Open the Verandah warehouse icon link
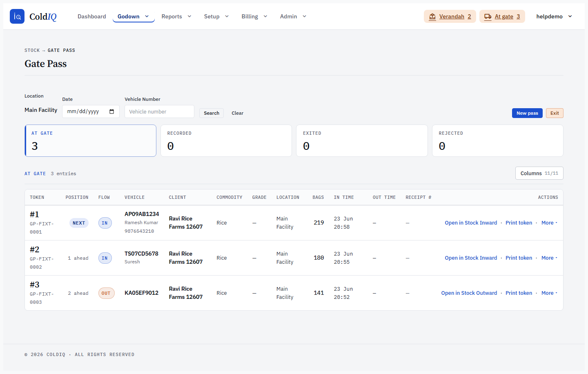Viewport: 588px width, 374px height. 432,16
